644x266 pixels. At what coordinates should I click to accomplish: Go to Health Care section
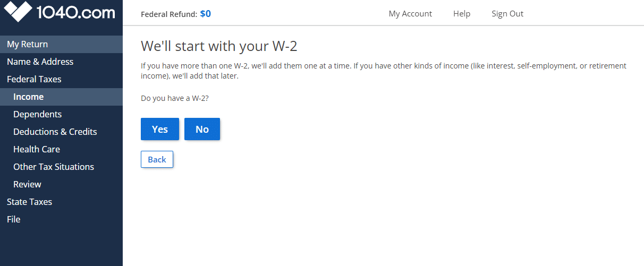36,149
